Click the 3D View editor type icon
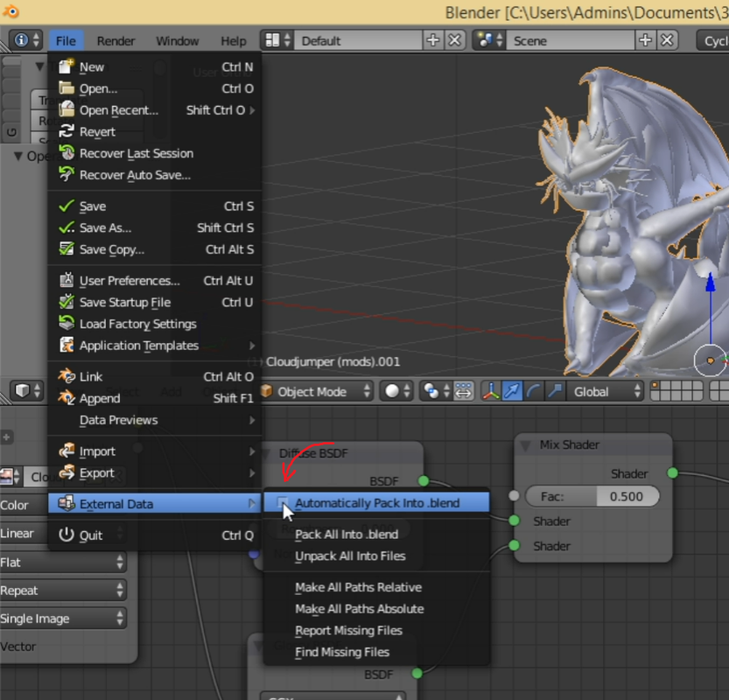This screenshot has width=729, height=700. click(x=26, y=391)
